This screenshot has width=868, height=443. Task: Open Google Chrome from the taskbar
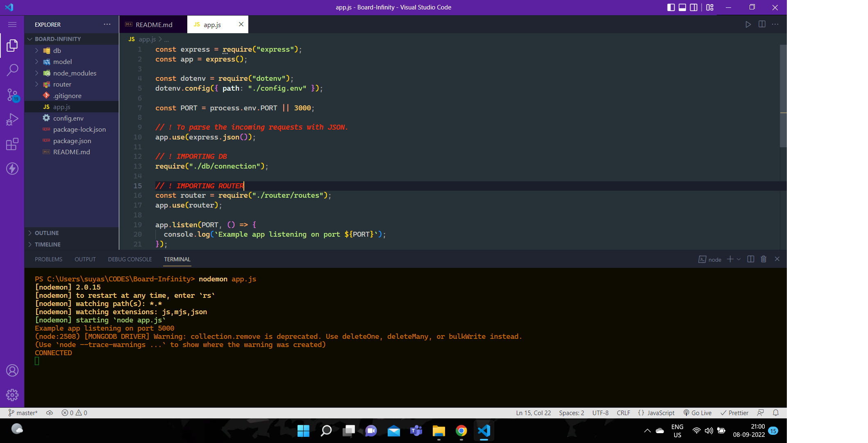click(x=461, y=431)
